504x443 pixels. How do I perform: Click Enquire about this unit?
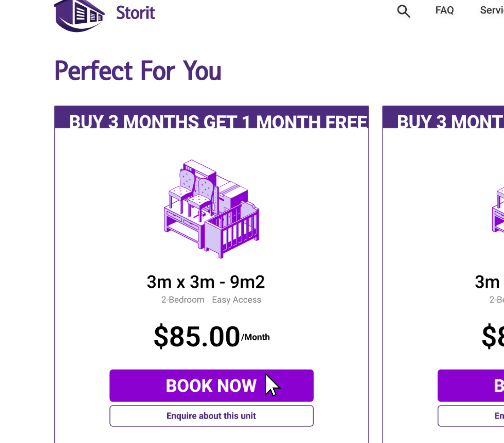(211, 416)
